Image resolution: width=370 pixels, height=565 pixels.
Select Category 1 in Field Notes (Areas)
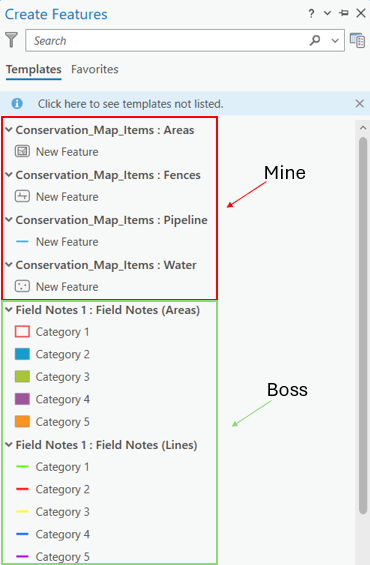[x=62, y=332]
